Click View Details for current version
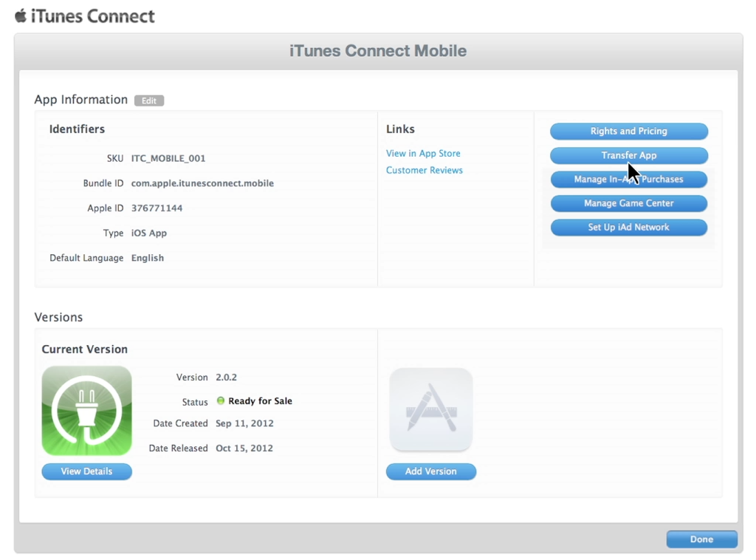Screen dimensions: 756x560 pos(87,471)
